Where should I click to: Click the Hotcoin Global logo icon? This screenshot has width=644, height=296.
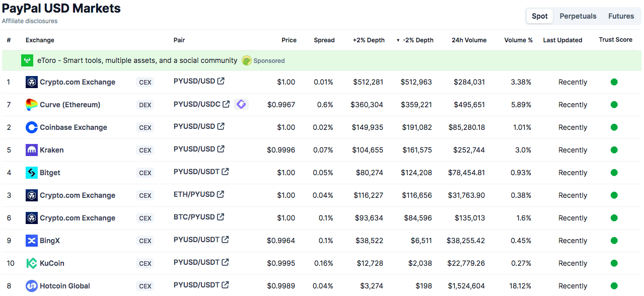click(x=32, y=286)
